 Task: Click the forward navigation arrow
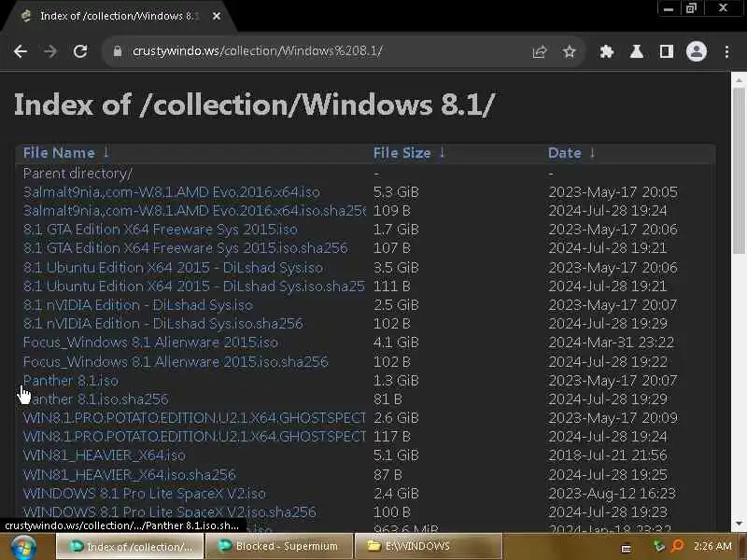(x=50, y=51)
